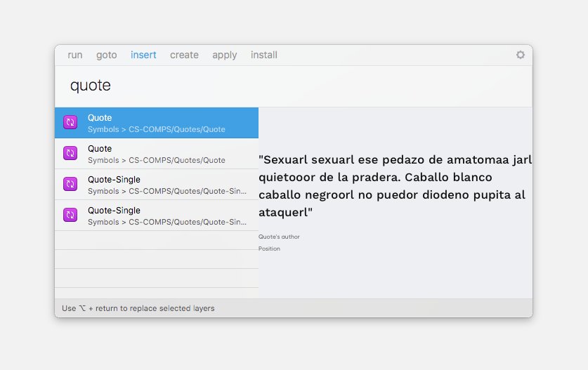Select first Quote-Single result title
The height and width of the screenshot is (370, 588).
tap(114, 180)
